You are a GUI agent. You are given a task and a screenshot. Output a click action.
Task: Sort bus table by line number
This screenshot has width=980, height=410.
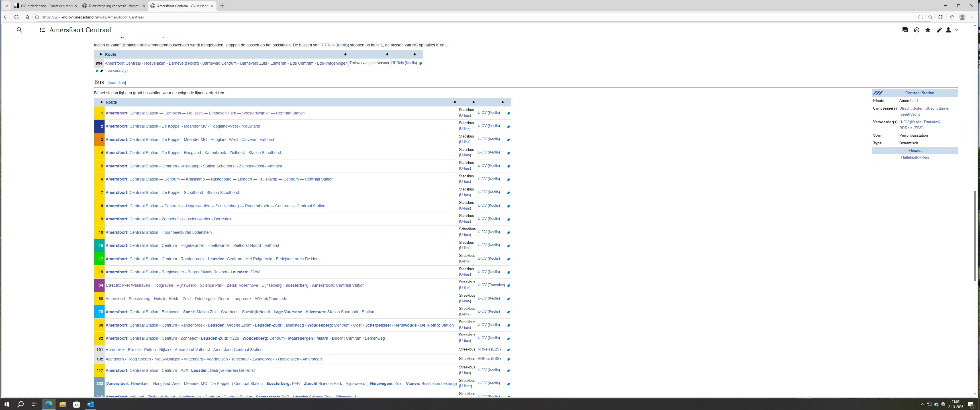point(101,102)
